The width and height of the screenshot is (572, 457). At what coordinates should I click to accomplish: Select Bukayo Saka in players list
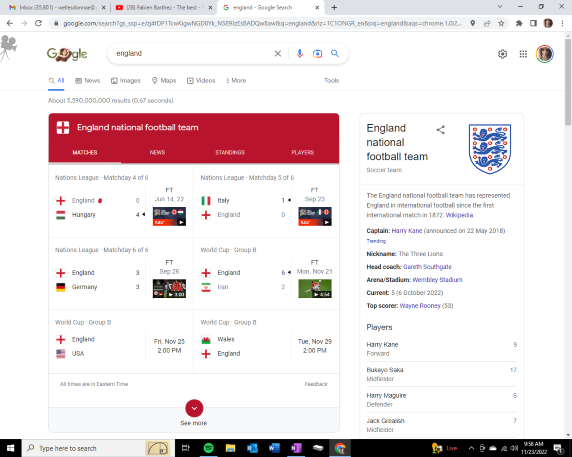[x=441, y=374]
